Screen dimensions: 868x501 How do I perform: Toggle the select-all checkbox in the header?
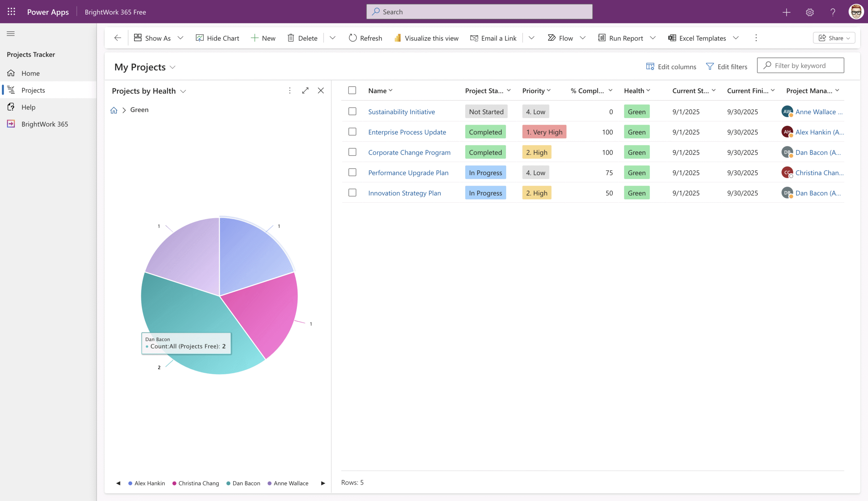click(352, 90)
